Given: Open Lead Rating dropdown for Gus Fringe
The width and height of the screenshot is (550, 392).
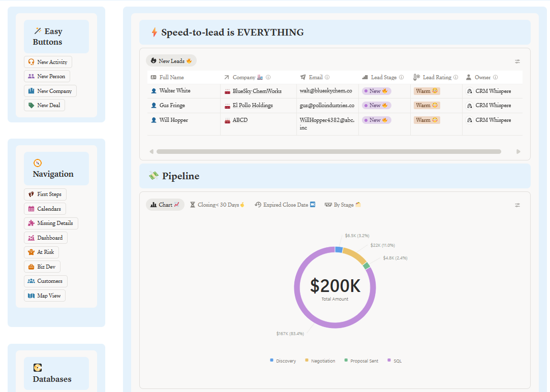Looking at the screenshot, I should click(x=426, y=106).
